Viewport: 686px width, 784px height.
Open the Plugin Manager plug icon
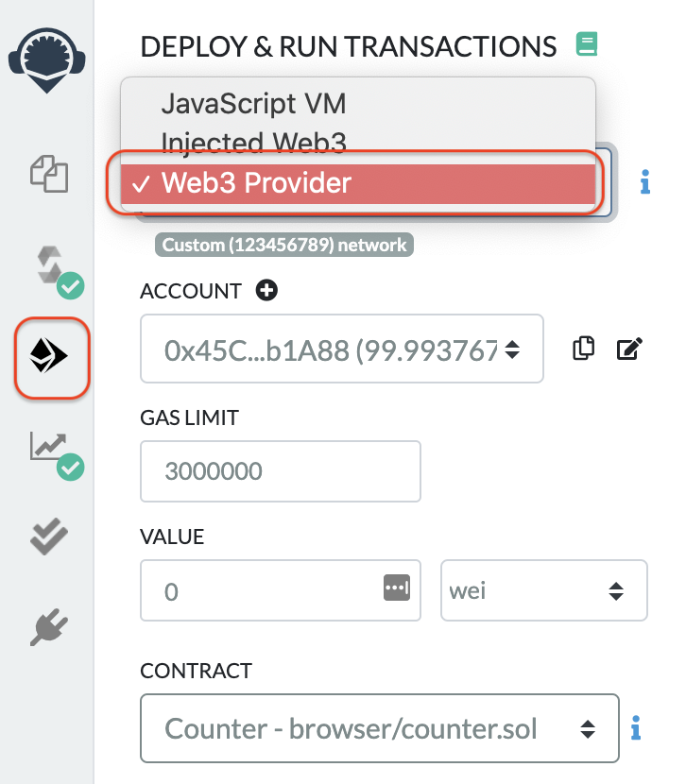[51, 625]
